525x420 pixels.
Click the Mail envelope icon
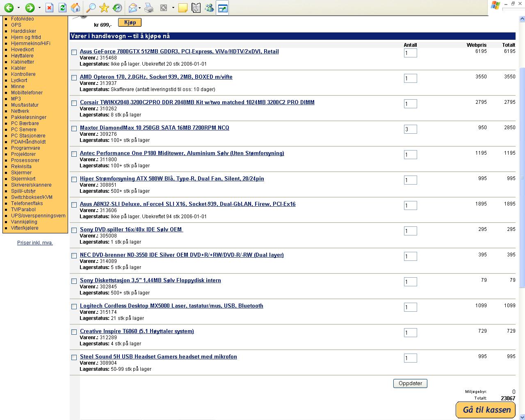click(132, 7)
